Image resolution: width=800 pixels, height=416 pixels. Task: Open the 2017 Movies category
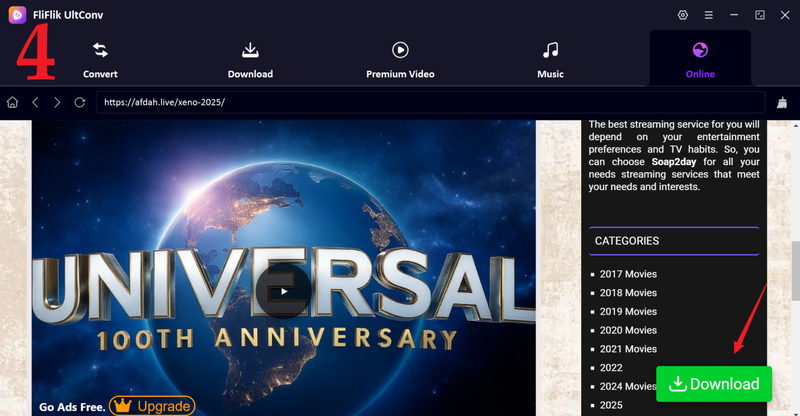click(x=628, y=274)
